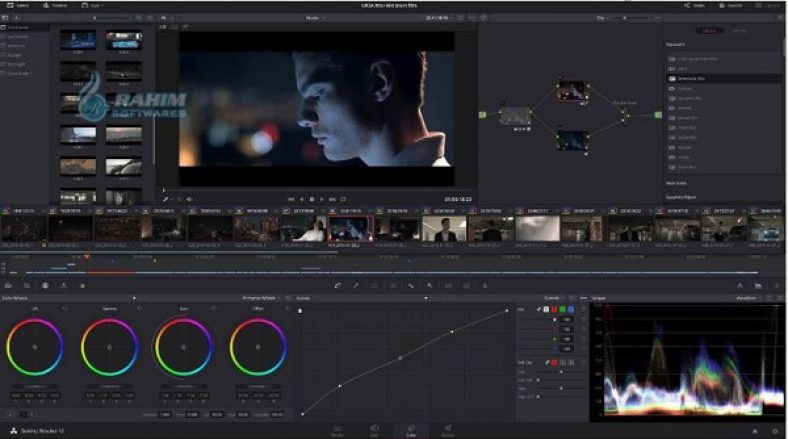Reset the Lift color wheel
Viewport: 788px width, 439px height.
click(x=65, y=309)
